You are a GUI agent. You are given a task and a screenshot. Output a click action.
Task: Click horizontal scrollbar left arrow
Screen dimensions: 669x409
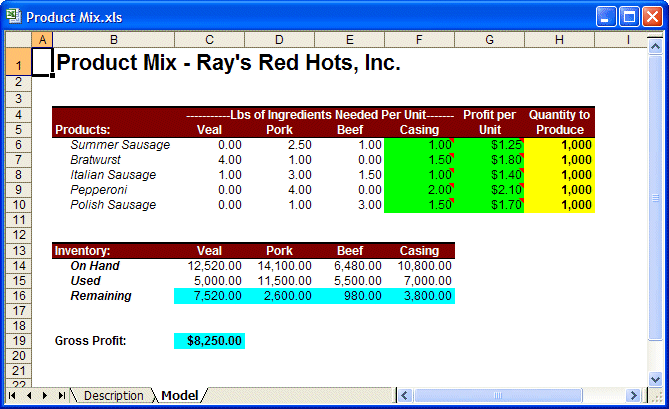[x=404, y=395]
